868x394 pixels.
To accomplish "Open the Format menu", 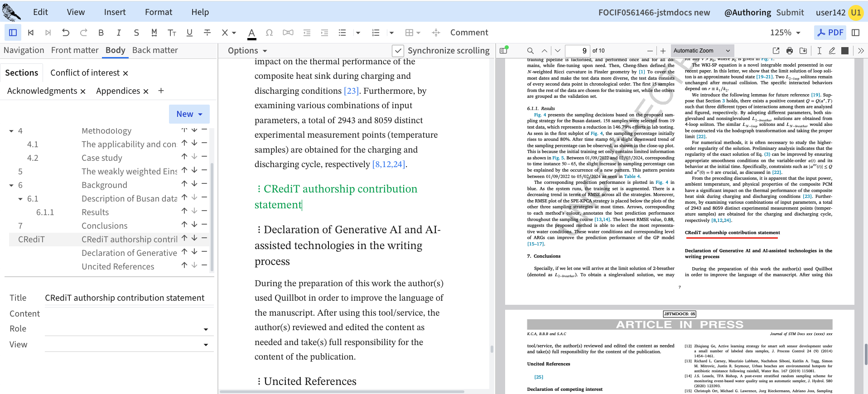I will coord(159,12).
